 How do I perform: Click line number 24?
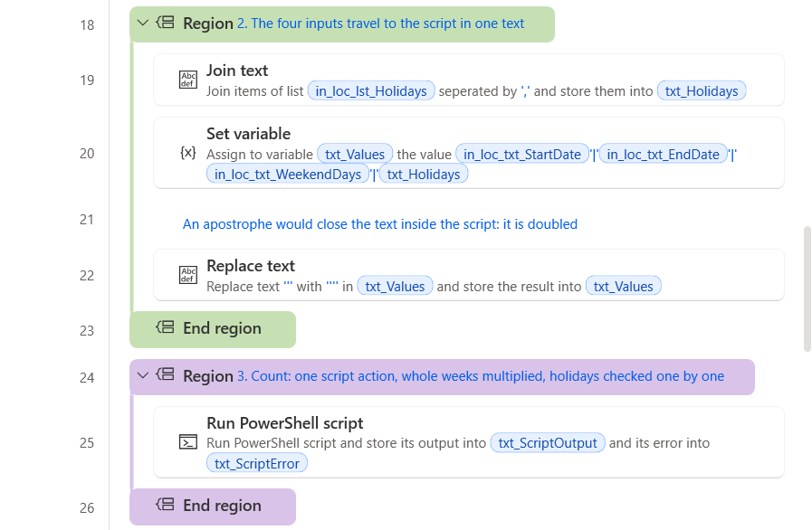pos(87,378)
